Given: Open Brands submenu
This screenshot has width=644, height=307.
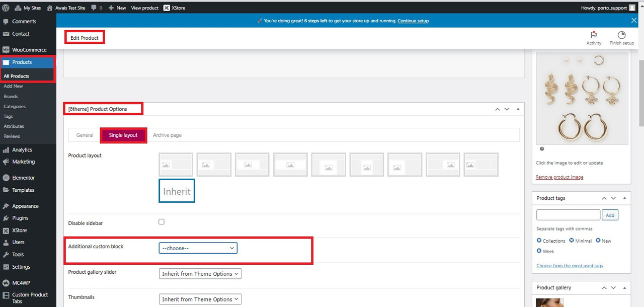Looking at the screenshot, I should coord(11,96).
